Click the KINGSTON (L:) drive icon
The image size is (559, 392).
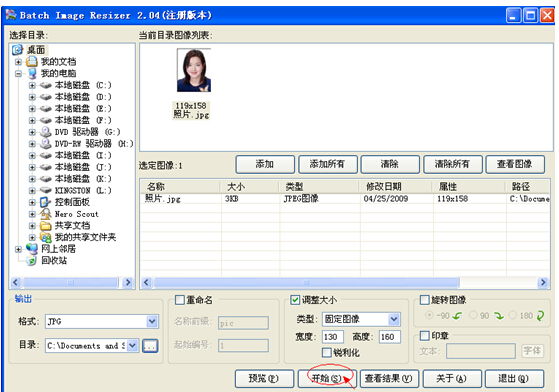pyautogui.click(x=46, y=190)
